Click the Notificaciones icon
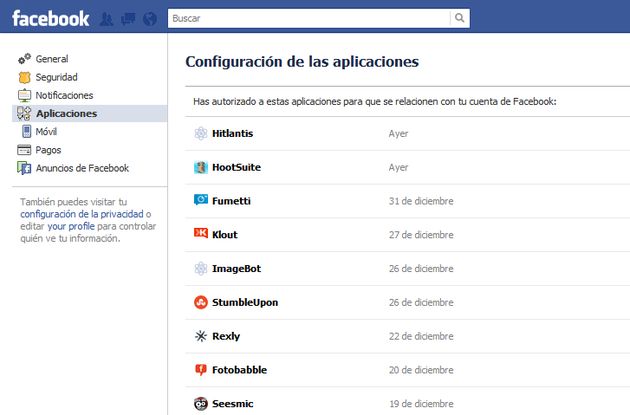This screenshot has width=630, height=415. pyautogui.click(x=25, y=95)
